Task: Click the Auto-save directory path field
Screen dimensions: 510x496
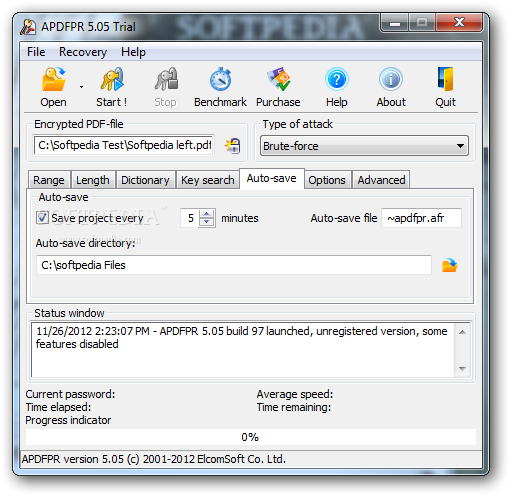Action: point(234,265)
